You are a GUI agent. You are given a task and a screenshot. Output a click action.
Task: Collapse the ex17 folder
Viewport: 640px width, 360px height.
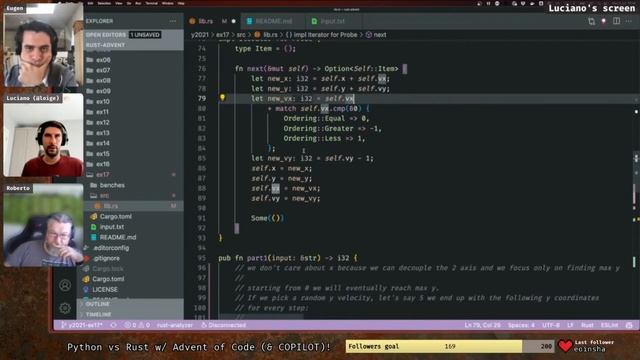99,175
